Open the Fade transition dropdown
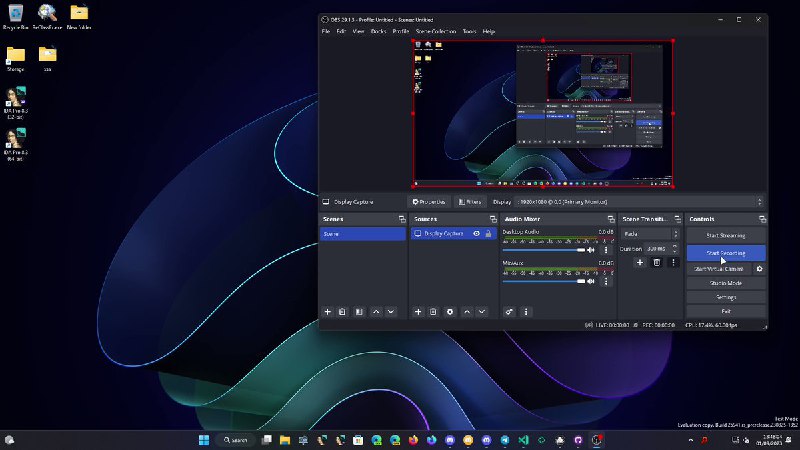 click(649, 233)
